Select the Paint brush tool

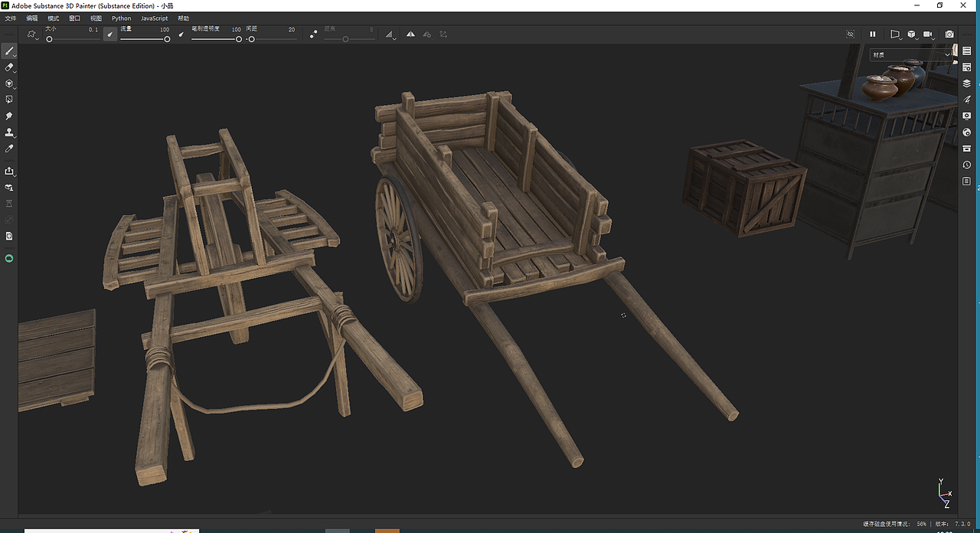click(9, 51)
